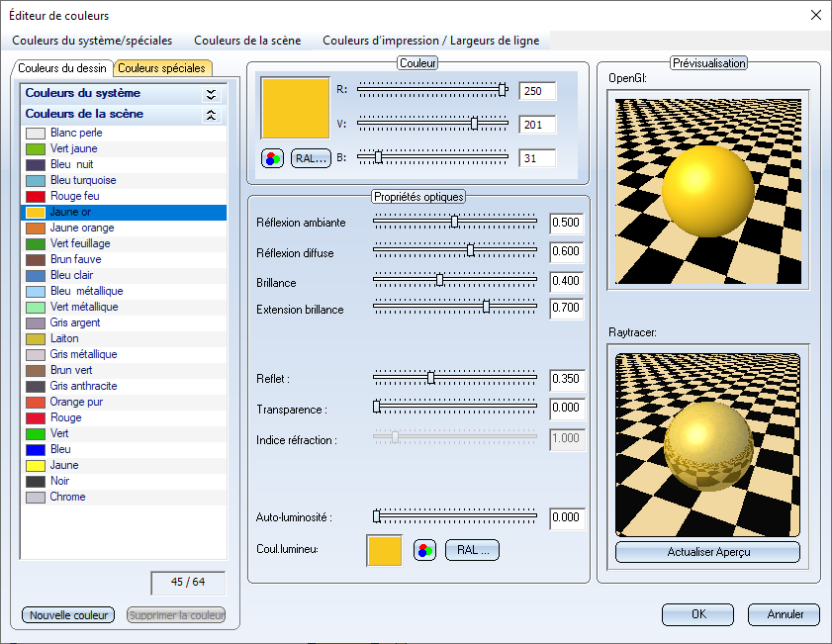Screen dimensions: 832x644
Task: Collapse the Couleurs de la scène section
Action: pyautogui.click(x=210, y=115)
